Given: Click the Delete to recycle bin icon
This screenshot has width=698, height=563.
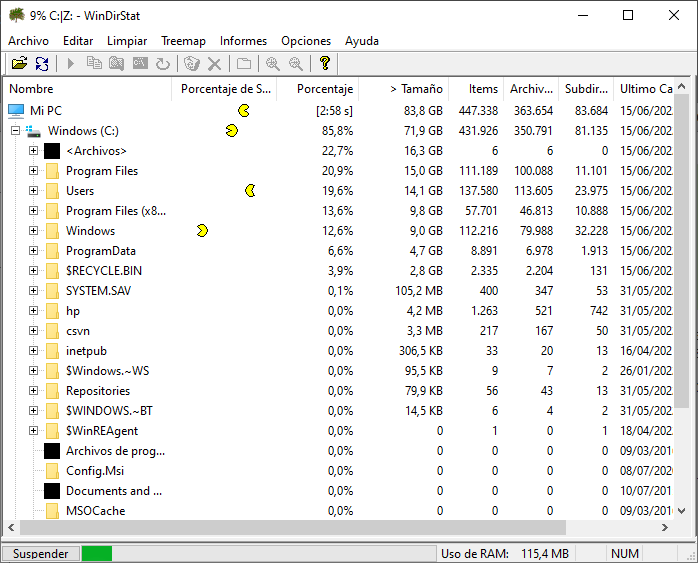Looking at the screenshot, I should [192, 64].
